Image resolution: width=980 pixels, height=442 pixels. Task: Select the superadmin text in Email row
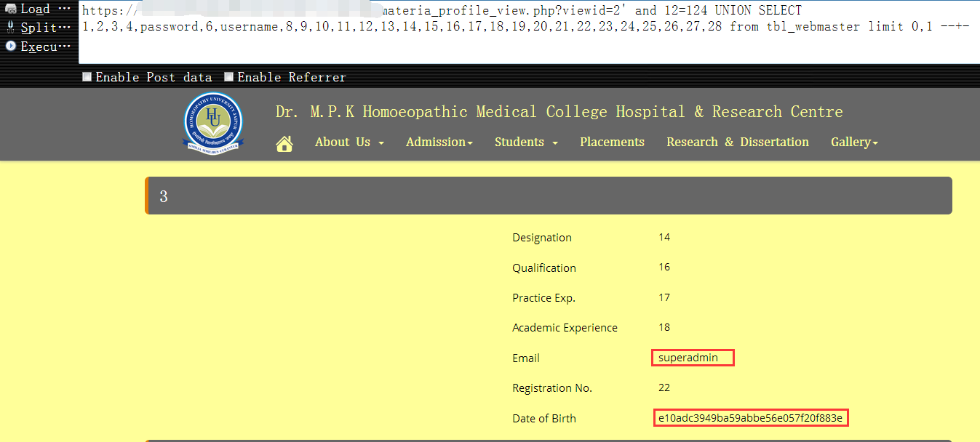(x=688, y=358)
